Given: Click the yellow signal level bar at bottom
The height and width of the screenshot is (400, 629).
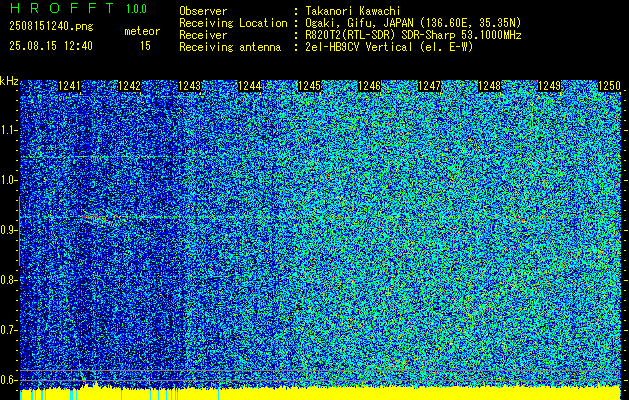Looking at the screenshot, I should [320, 393].
